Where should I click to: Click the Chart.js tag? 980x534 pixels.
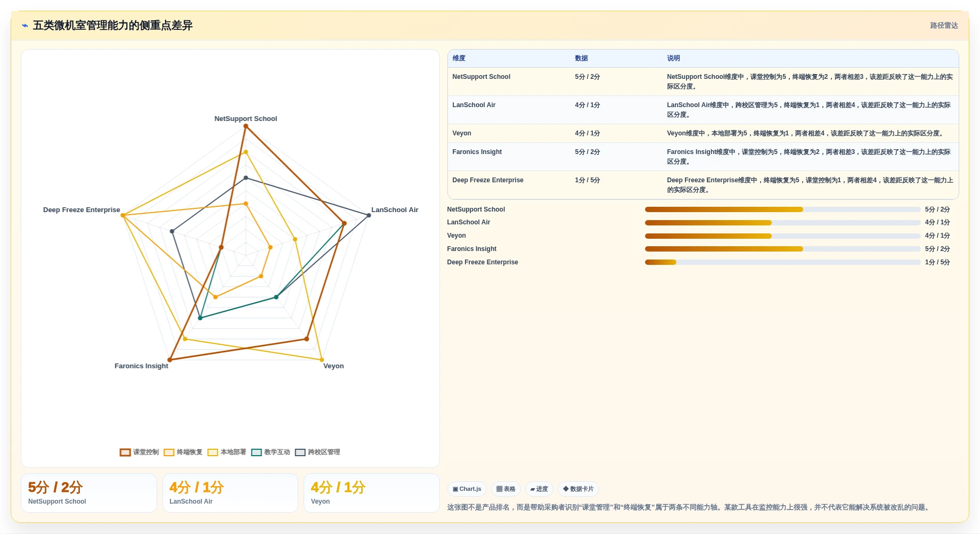pos(467,489)
